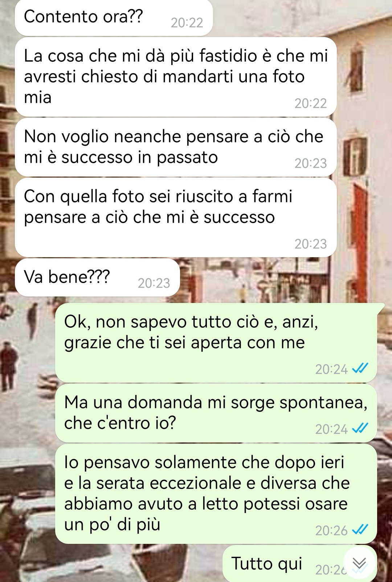The height and width of the screenshot is (582, 392).
Task: Tap 20:23 timestamp on 'successo in passato' message
Action: [x=311, y=163]
